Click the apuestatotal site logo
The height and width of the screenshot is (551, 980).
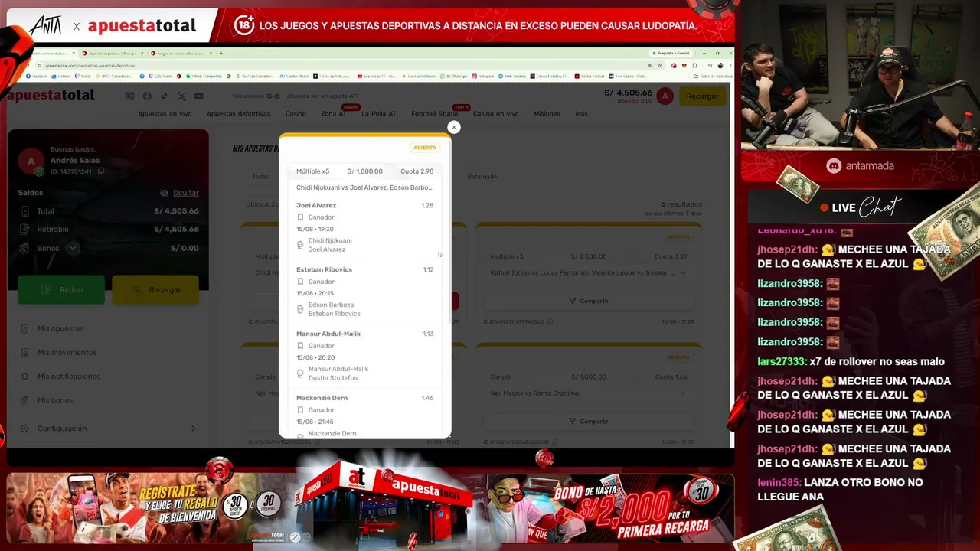51,96
